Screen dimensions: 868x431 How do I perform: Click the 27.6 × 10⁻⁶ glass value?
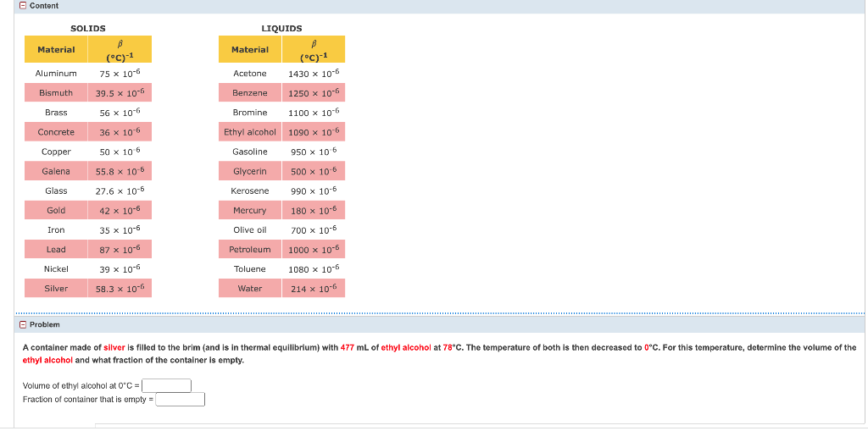(x=120, y=191)
